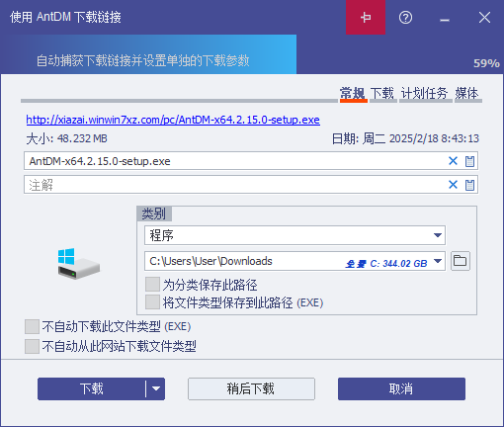Viewport: 504px width, 427px height.
Task: Click the 59% progress text
Action: tap(486, 63)
